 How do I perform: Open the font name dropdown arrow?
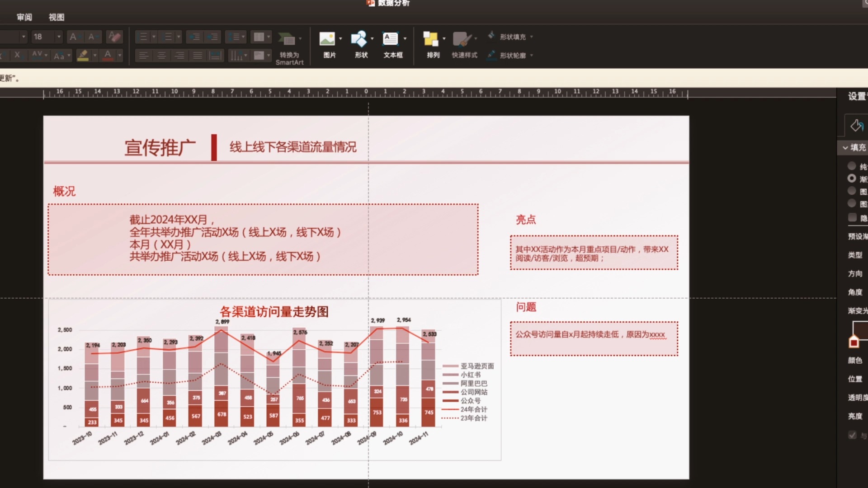pyautogui.click(x=24, y=37)
